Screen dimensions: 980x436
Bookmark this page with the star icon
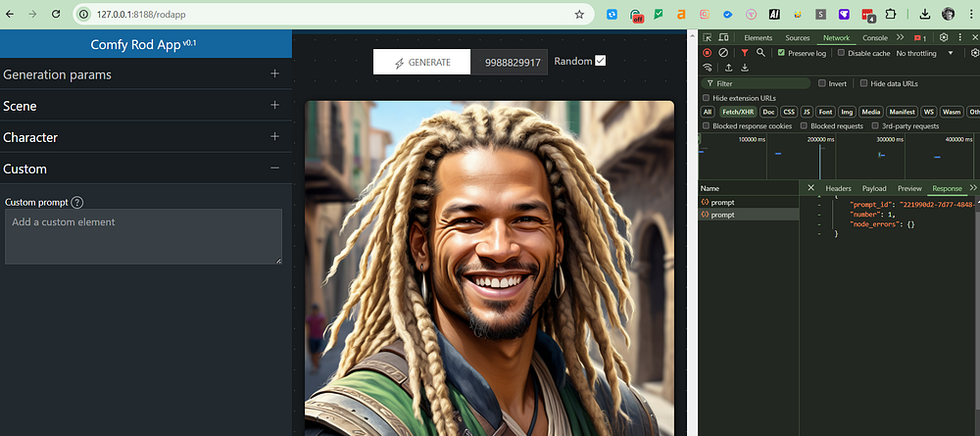[579, 14]
